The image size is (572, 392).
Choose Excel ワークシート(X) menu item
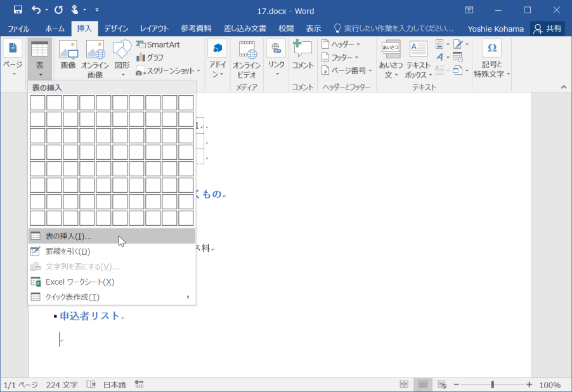click(x=112, y=282)
